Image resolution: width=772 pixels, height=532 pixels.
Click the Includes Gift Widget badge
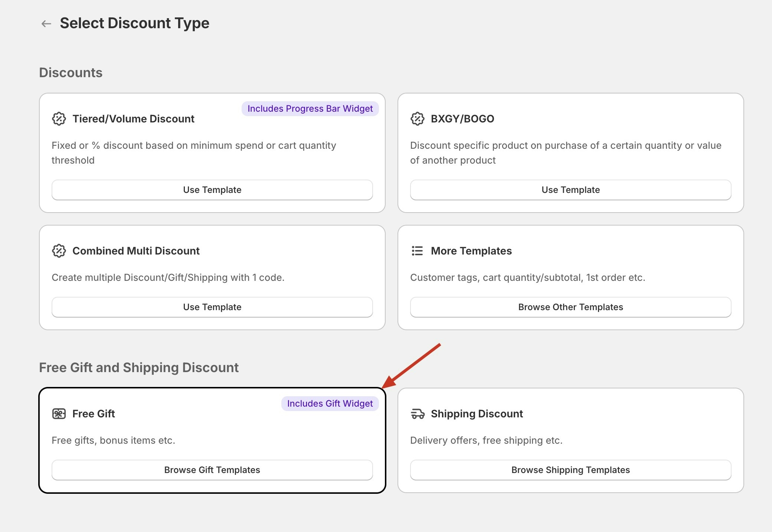click(330, 403)
